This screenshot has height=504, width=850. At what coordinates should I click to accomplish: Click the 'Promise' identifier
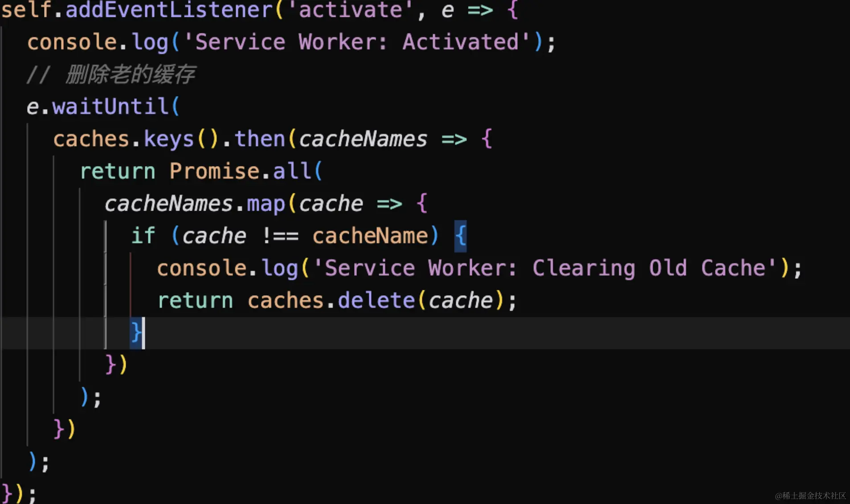[214, 171]
